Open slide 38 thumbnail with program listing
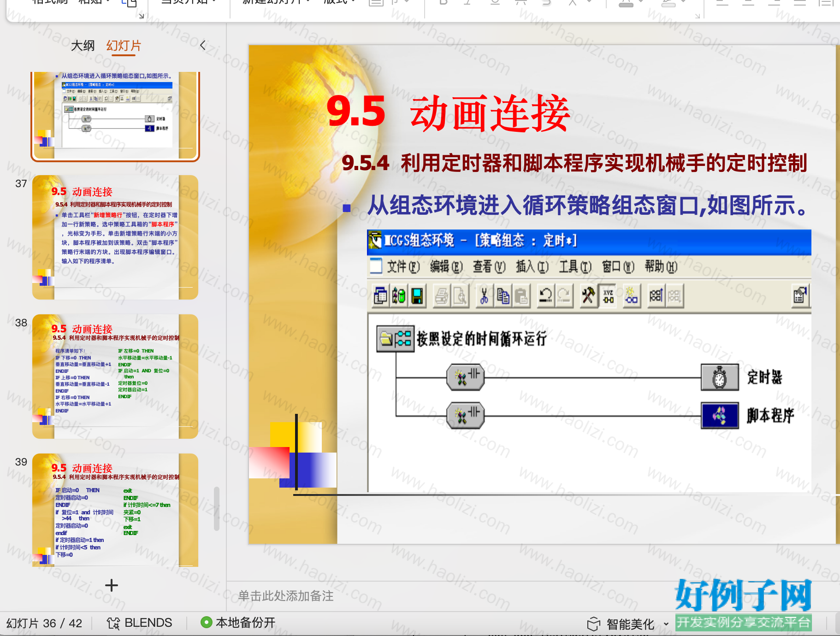The height and width of the screenshot is (636, 840). click(x=115, y=377)
